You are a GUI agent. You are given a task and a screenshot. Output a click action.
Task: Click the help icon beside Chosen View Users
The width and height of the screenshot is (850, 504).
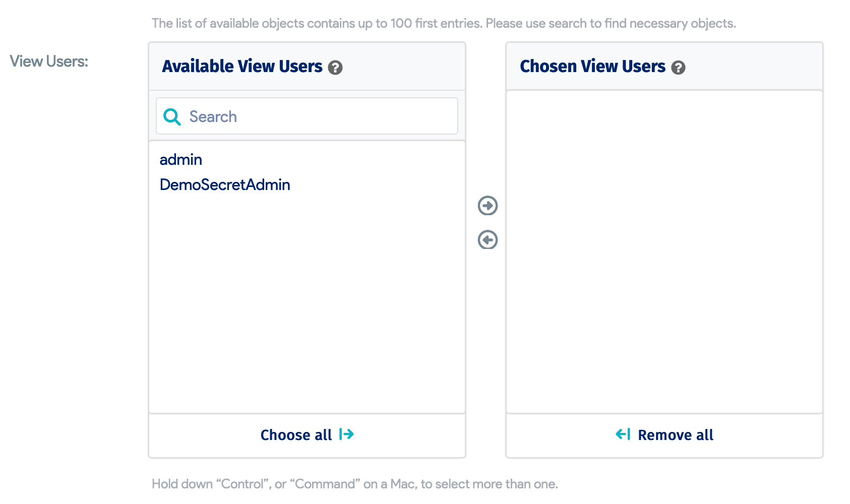click(x=679, y=67)
